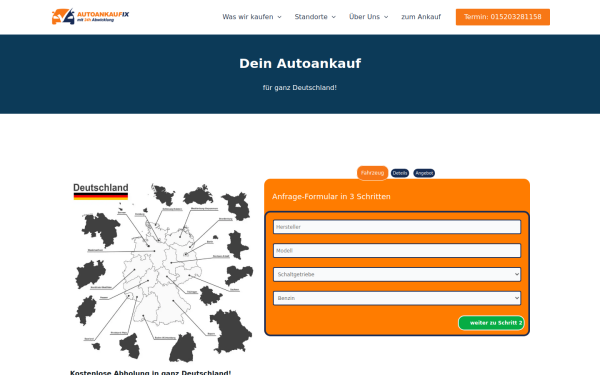Open the "Was wir kaufen" menu
The height and width of the screenshot is (375, 600).
point(252,17)
